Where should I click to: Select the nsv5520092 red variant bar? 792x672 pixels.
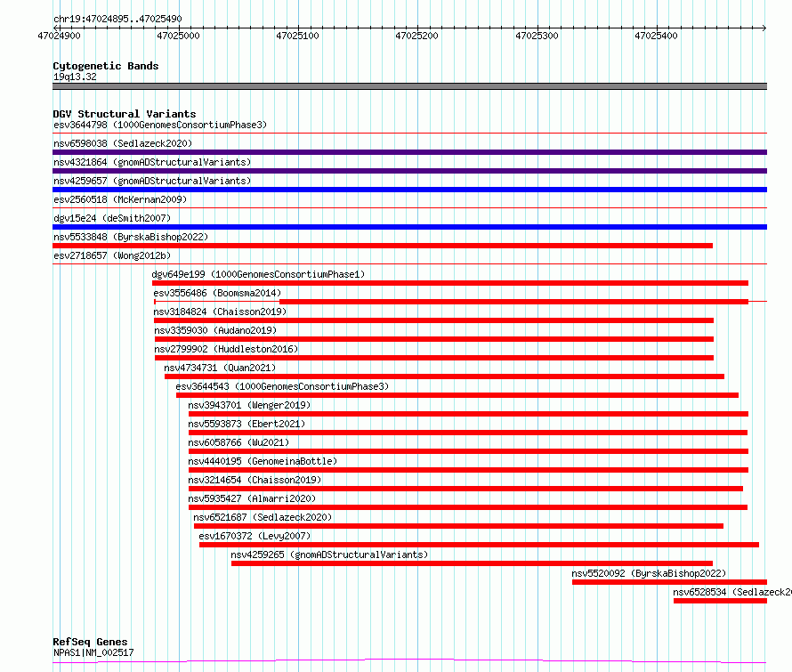670,582
